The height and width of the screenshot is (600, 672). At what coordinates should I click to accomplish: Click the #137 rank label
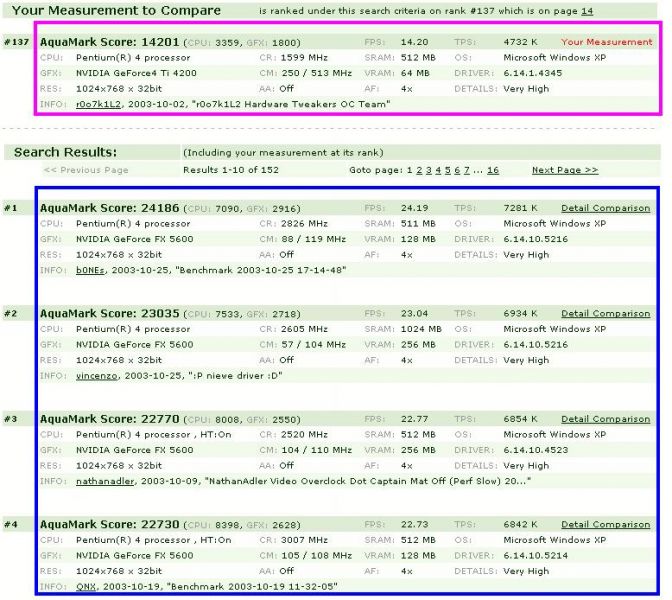tap(16, 42)
